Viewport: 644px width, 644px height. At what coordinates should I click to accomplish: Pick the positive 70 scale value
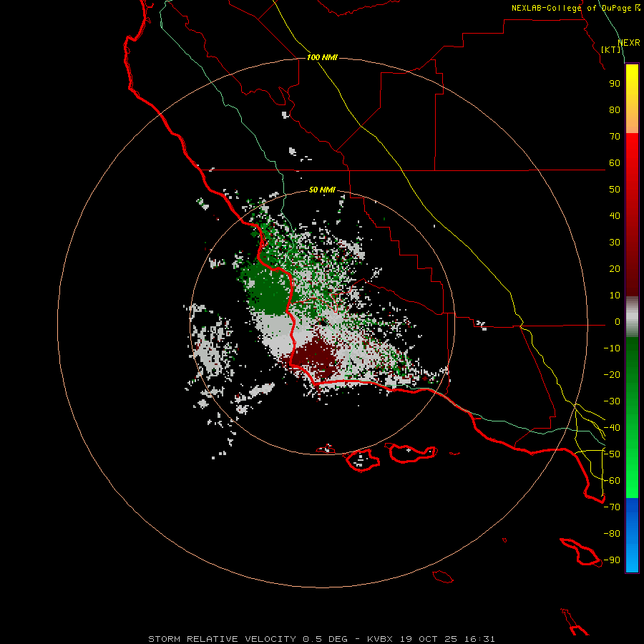click(x=615, y=137)
